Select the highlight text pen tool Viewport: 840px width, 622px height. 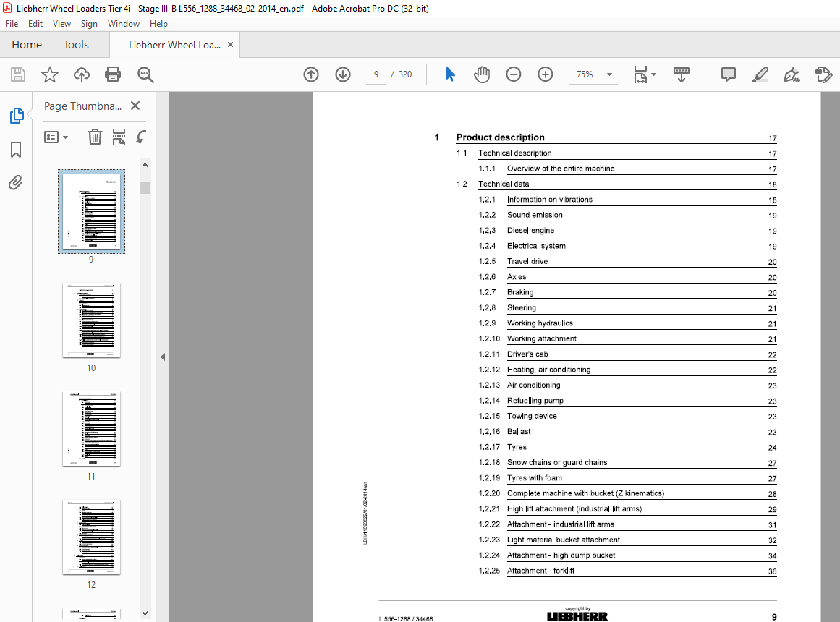click(x=760, y=74)
